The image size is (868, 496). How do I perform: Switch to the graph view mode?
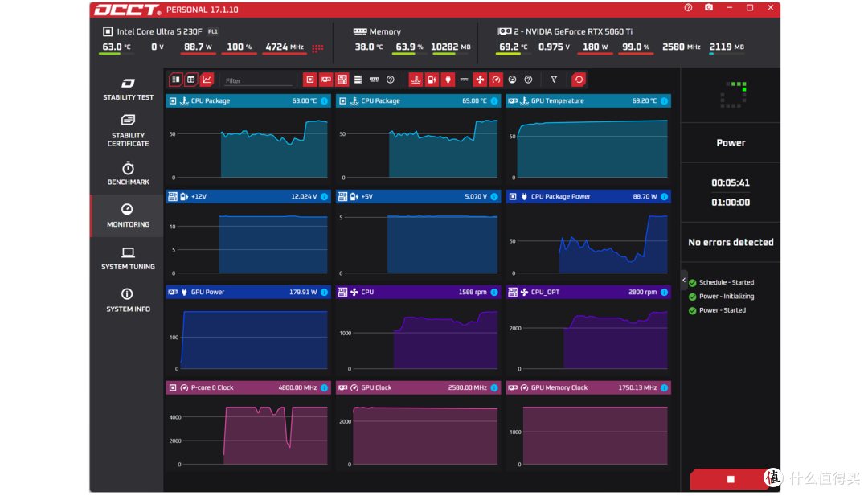[207, 80]
